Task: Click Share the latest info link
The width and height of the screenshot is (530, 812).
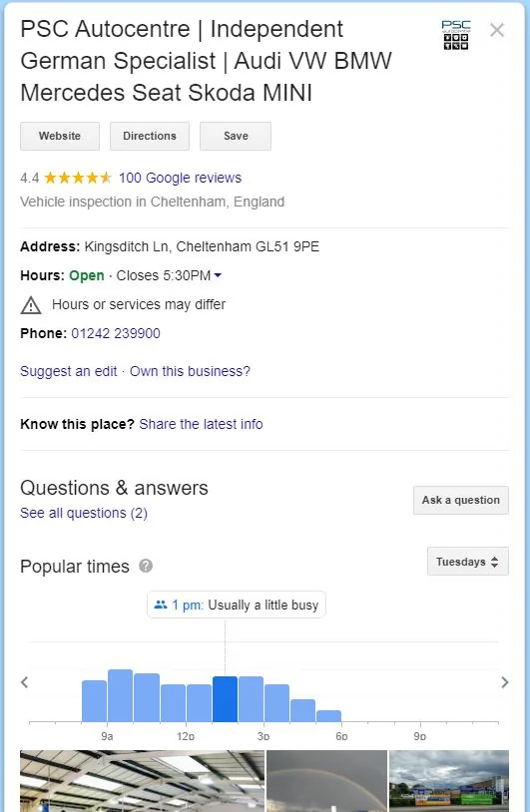Action: 201,424
